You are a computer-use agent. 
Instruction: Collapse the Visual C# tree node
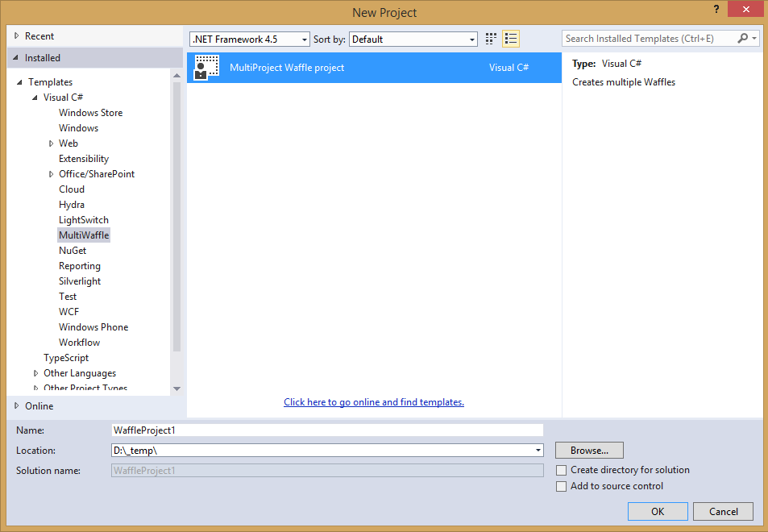point(35,98)
